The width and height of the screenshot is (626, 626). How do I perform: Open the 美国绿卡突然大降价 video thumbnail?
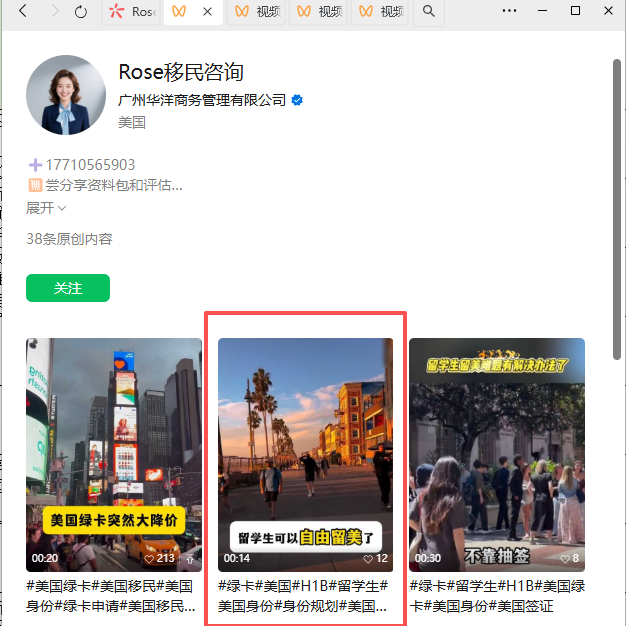click(x=114, y=455)
